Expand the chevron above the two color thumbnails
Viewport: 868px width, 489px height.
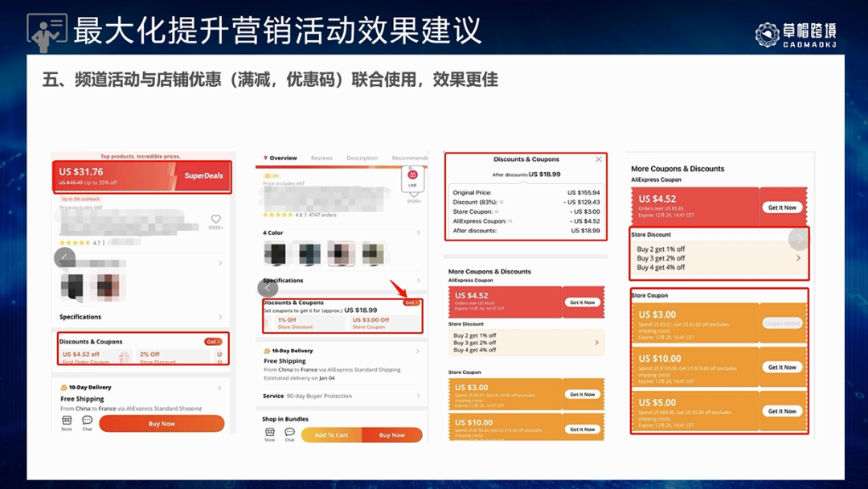point(220,263)
